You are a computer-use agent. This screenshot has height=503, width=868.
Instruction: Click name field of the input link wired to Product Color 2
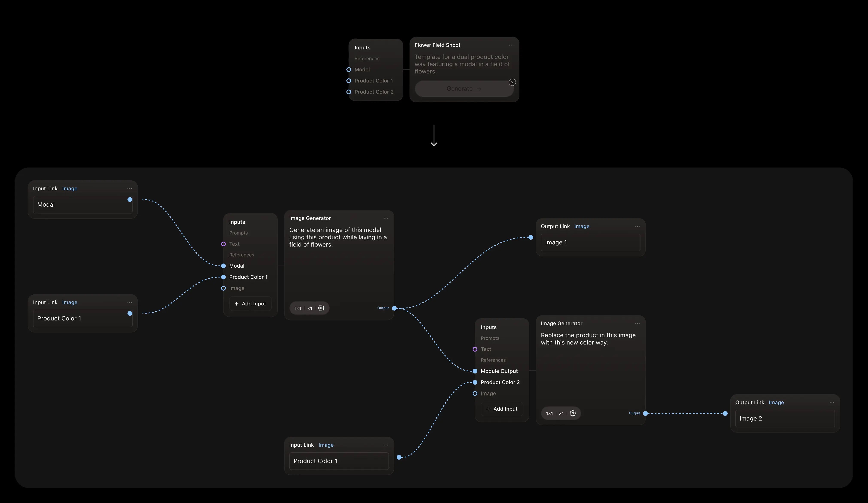tap(339, 461)
